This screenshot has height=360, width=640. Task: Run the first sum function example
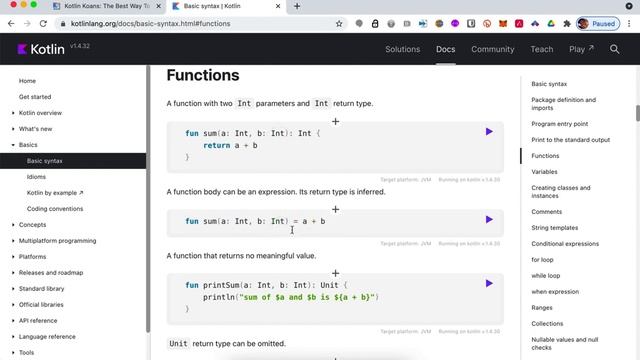pos(489,131)
